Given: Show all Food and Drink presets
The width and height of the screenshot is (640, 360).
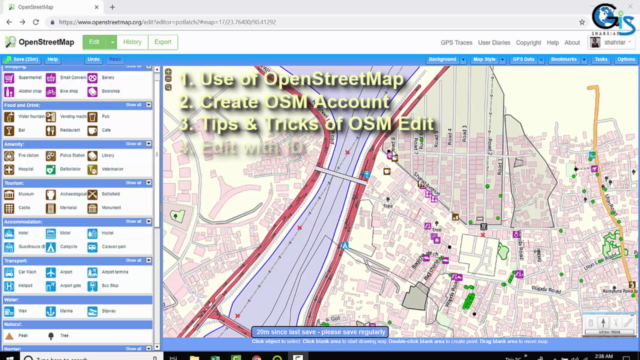Looking at the screenshot, I should [133, 105].
